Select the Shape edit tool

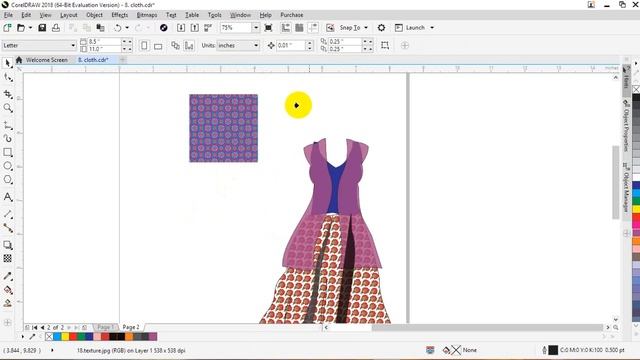coord(7,77)
